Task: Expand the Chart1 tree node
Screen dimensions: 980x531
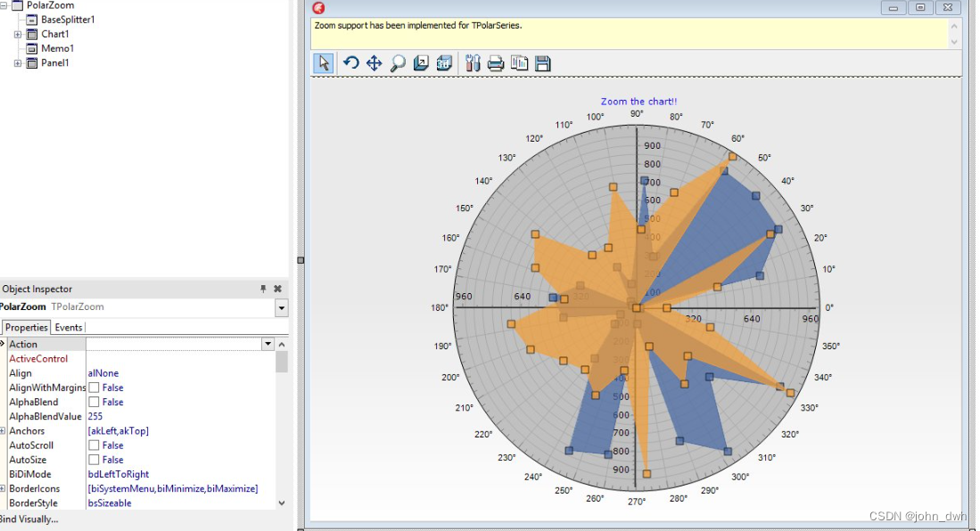Action: coord(16,34)
